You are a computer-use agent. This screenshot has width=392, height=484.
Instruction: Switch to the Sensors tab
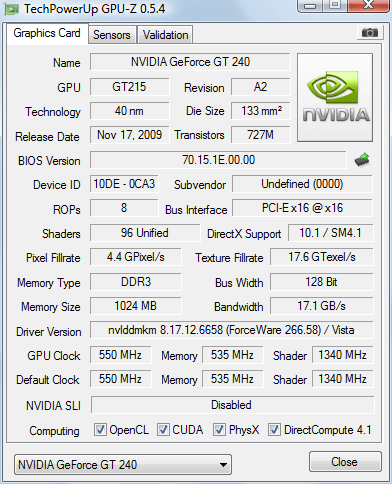[x=112, y=35]
